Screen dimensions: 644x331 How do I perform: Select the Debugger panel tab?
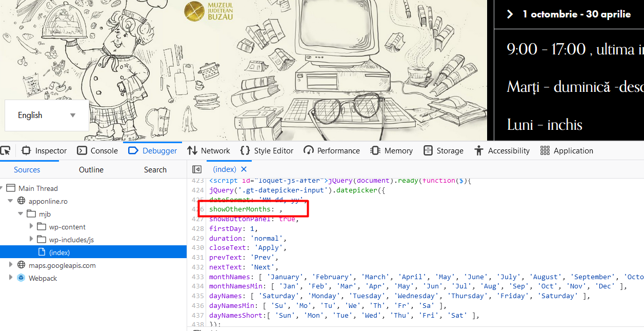(x=153, y=150)
